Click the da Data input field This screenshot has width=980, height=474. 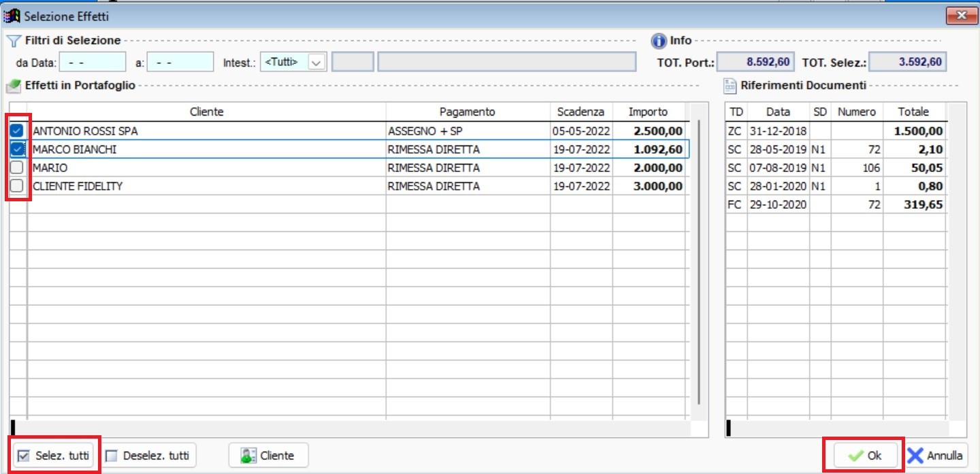pyautogui.click(x=93, y=62)
